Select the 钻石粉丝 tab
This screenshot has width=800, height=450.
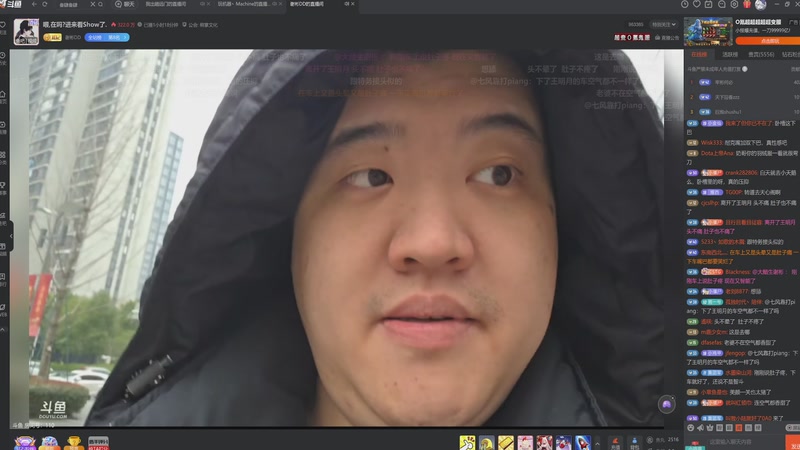(x=791, y=55)
